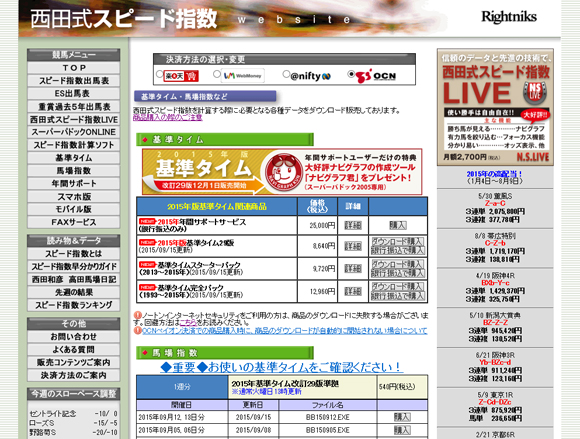This screenshot has height=439, width=580.
Task: Open スピード指数出馬表 menu item
Action: click(x=74, y=81)
